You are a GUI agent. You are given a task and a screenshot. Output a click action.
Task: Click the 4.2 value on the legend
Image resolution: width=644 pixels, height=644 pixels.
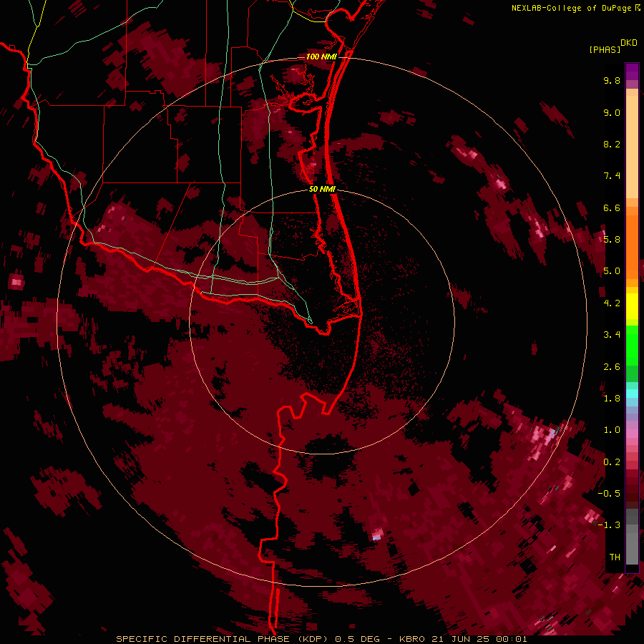point(612,303)
